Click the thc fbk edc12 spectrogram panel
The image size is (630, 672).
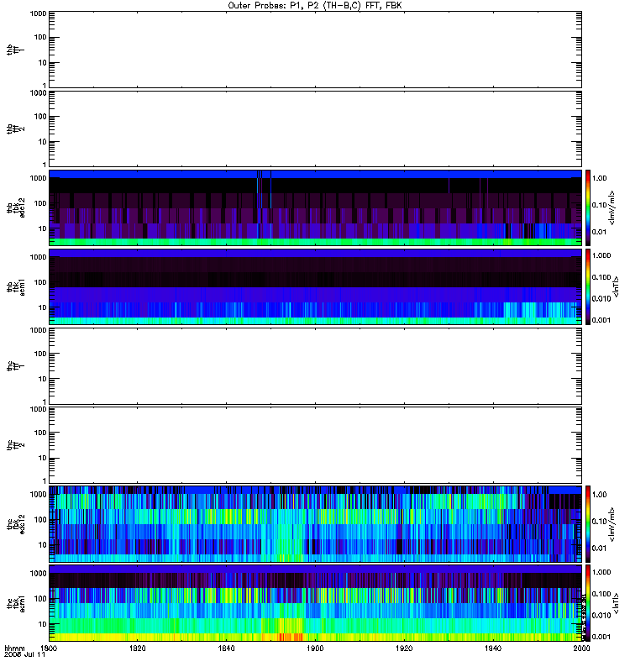click(x=315, y=523)
